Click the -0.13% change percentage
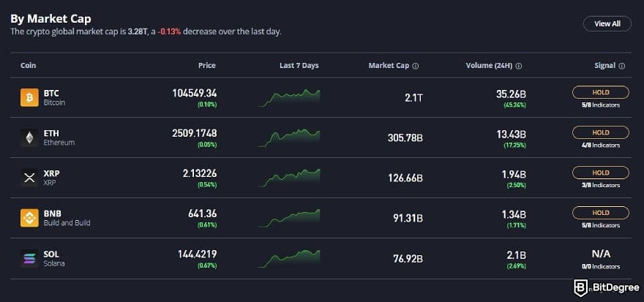The width and height of the screenshot is (644, 302). point(169,32)
